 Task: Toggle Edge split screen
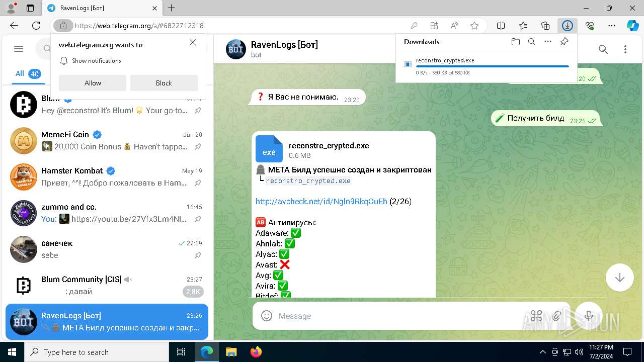coord(501,26)
